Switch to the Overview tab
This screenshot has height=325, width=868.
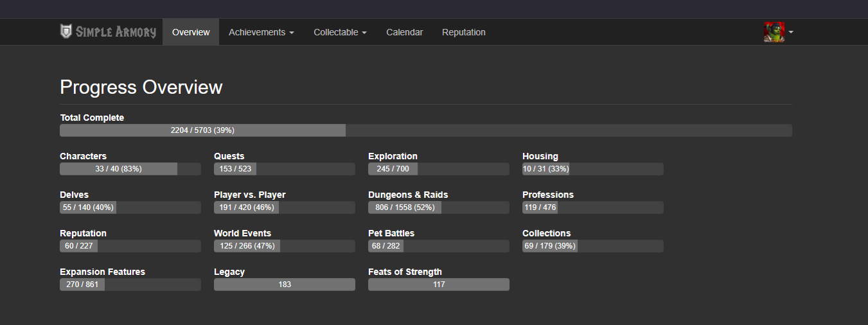point(191,32)
